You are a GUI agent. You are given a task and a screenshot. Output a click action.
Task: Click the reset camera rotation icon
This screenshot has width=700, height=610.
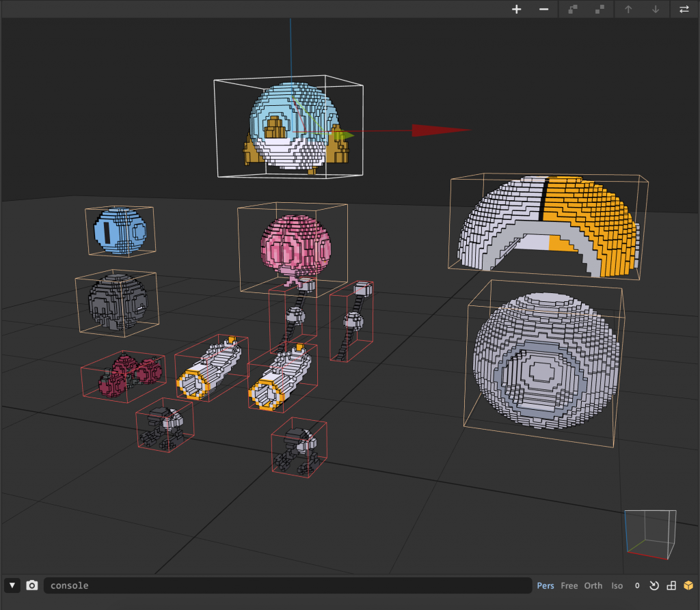pos(654,585)
